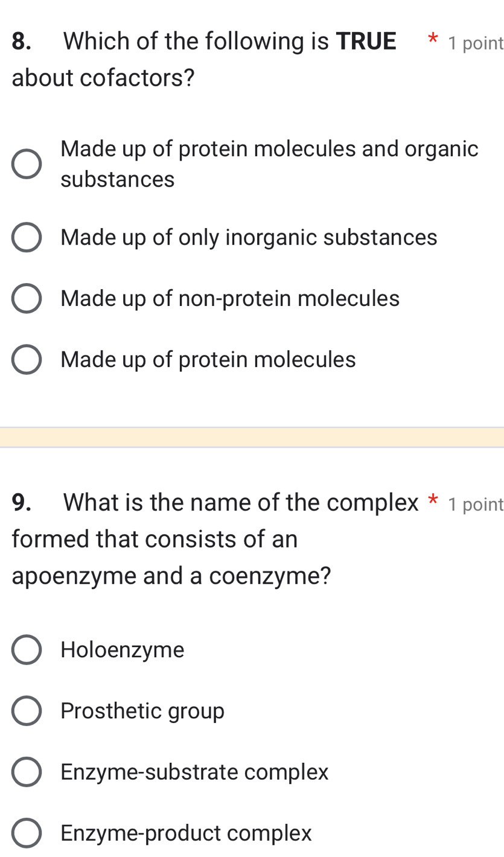Select Enzyme-substrate complex for question 9
The height and width of the screenshot is (857, 504).
(x=27, y=773)
